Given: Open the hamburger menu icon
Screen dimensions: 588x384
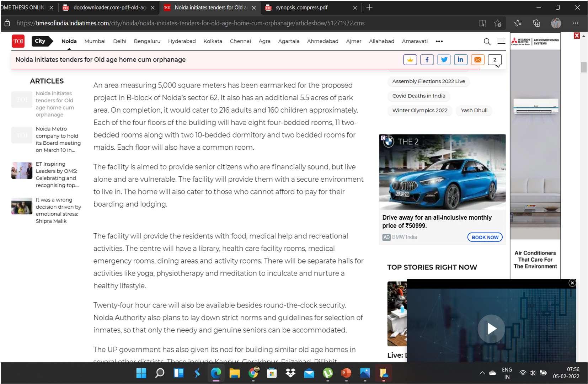Looking at the screenshot, I should point(501,41).
